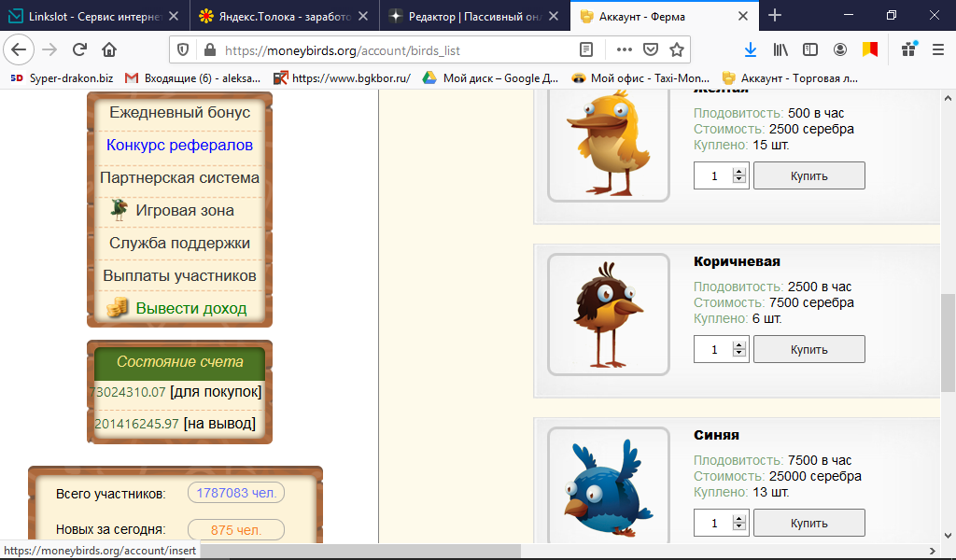
Task: Open page actions three-dots menu
Action: pyautogui.click(x=625, y=50)
